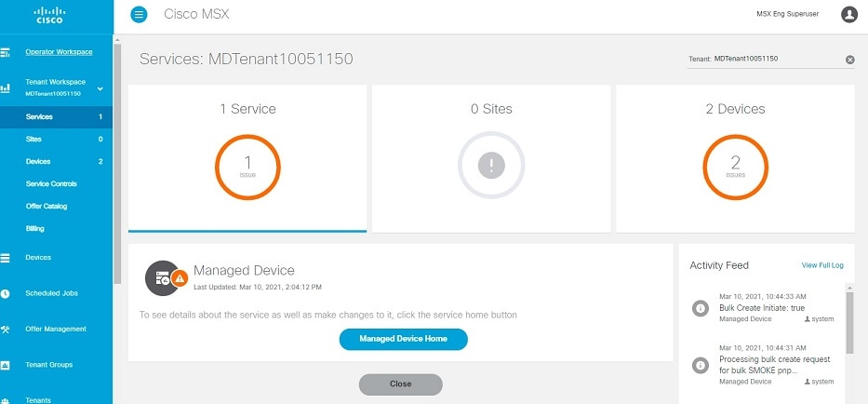Click the Offer Management tools icon
The height and width of the screenshot is (404, 868).
(6, 330)
